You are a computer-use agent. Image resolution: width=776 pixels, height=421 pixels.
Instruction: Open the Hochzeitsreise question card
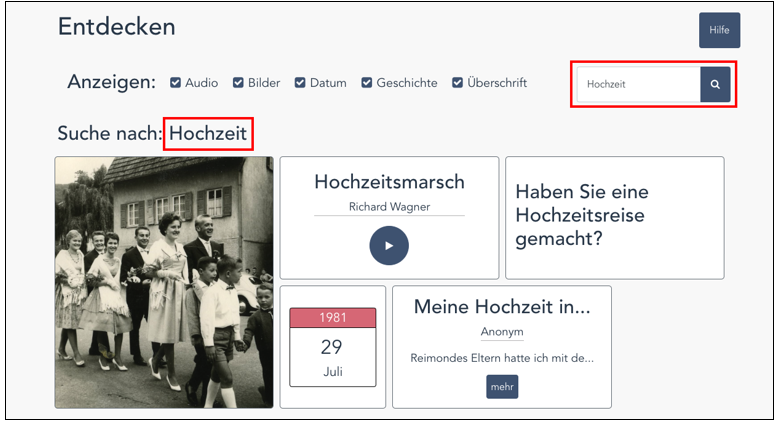[615, 218]
